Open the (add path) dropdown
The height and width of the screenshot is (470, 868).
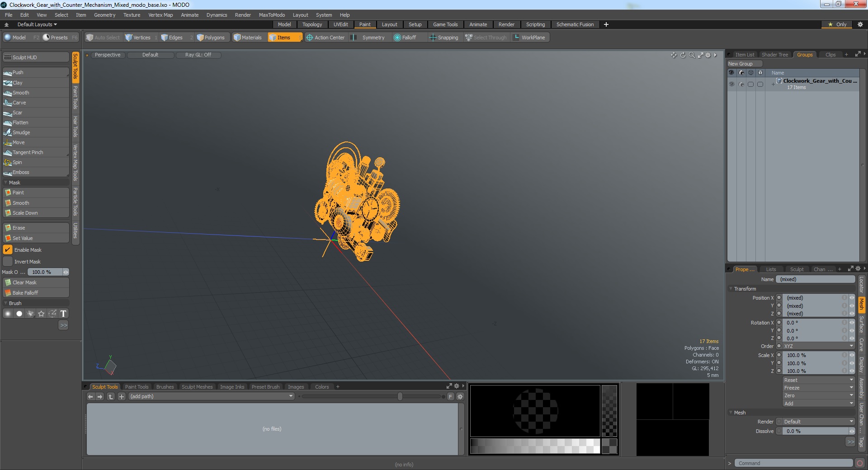click(212, 396)
